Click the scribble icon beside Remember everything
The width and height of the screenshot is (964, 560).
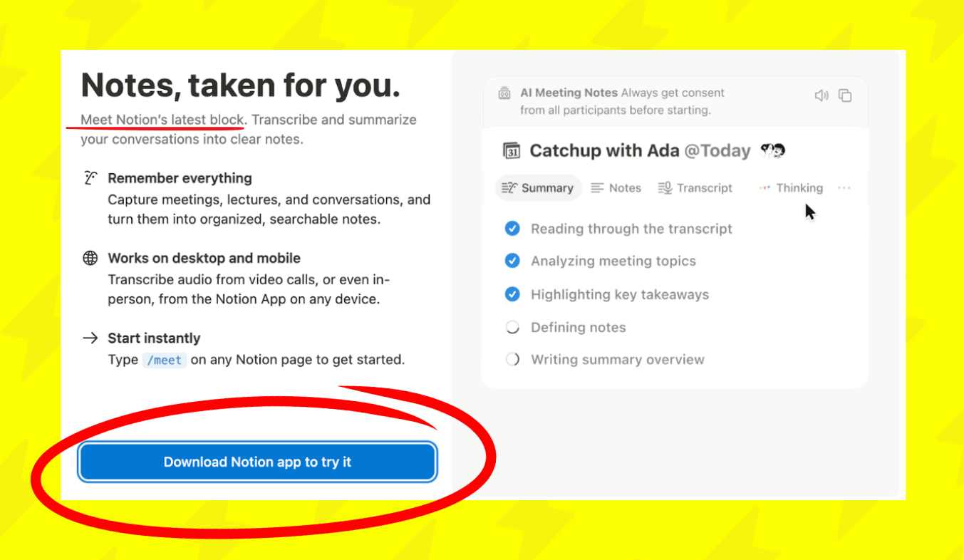[90, 178]
